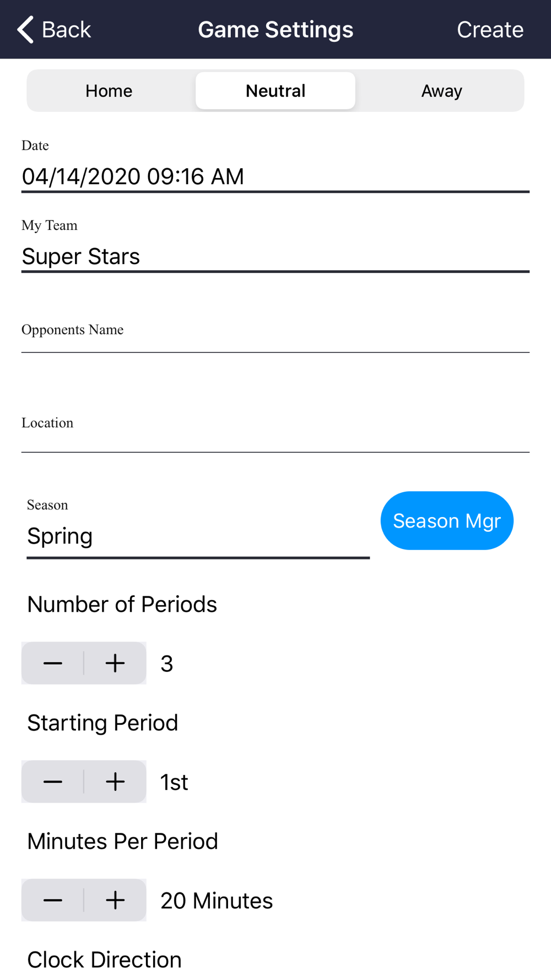Tap the Back text label
Screen dimensions: 551x980
tap(66, 29)
